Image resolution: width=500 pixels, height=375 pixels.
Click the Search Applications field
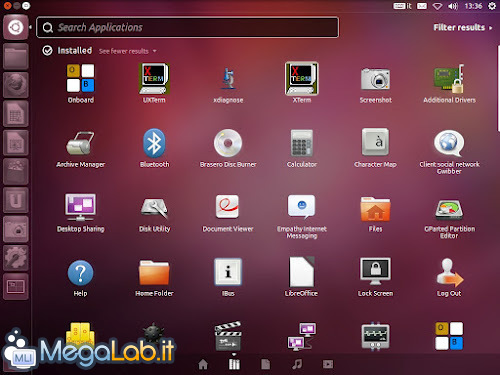coord(188,27)
